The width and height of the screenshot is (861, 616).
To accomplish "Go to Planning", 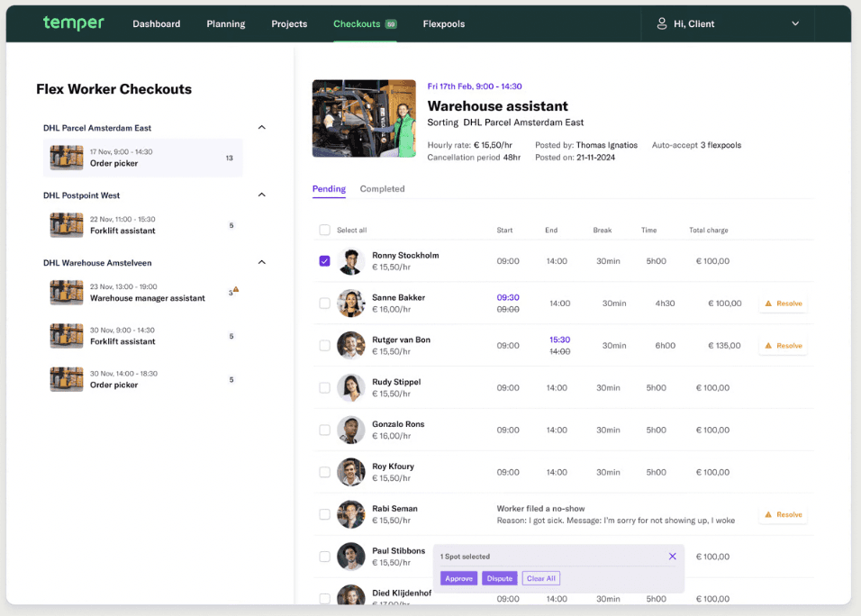I will 226,24.
